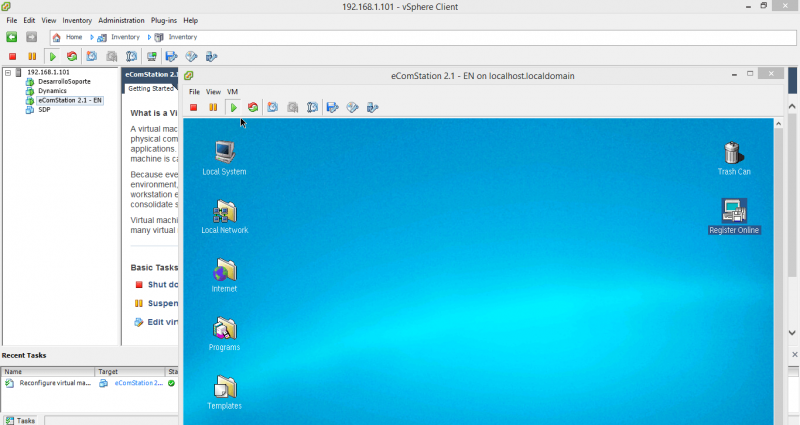Open the Plug-ins menu

pyautogui.click(x=165, y=20)
